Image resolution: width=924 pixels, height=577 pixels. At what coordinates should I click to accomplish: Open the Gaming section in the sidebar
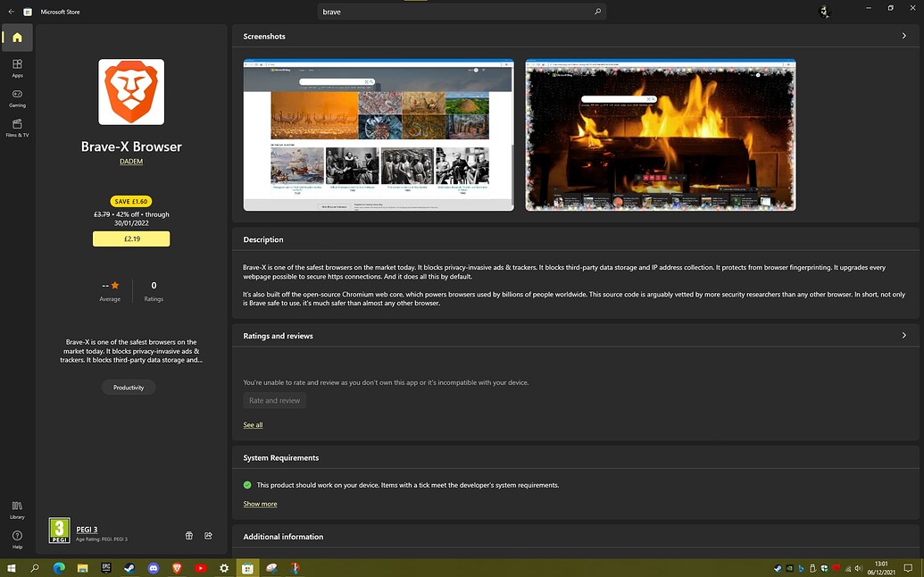tap(16, 98)
